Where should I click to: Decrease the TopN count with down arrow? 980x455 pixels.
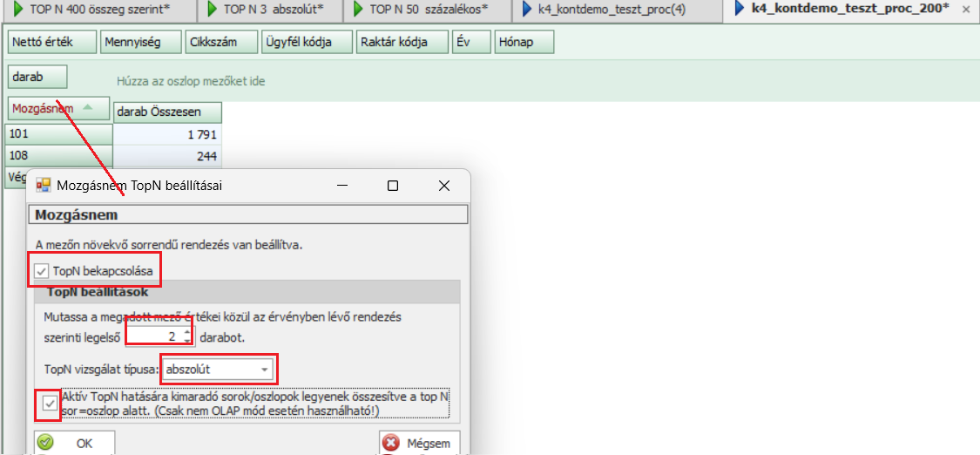pos(187,340)
